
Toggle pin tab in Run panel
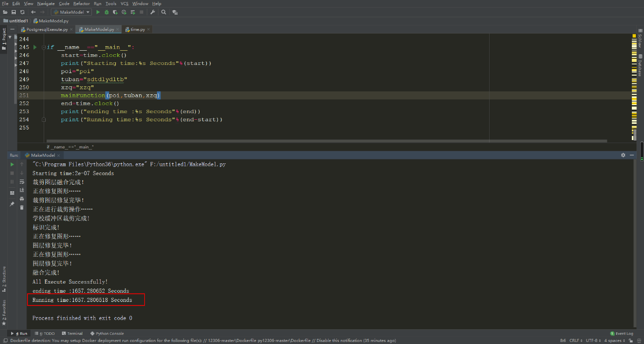coord(12,204)
